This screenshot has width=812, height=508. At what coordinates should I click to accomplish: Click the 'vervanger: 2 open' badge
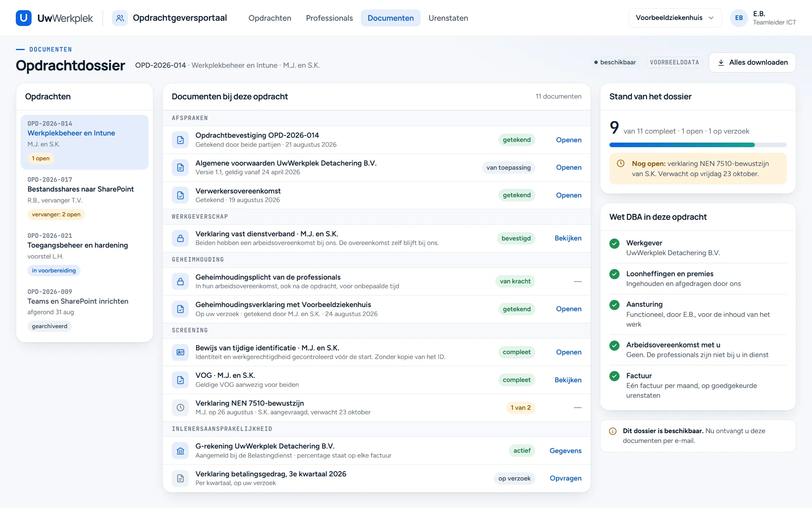point(56,214)
